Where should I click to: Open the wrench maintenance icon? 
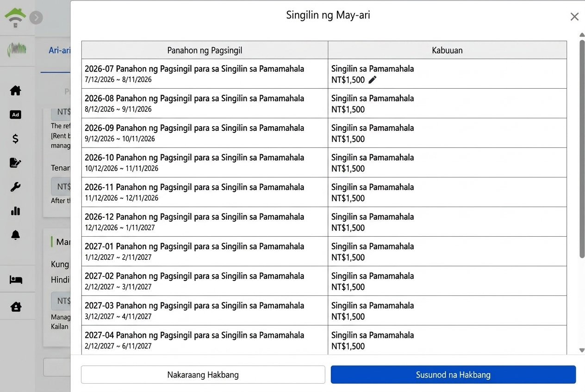[16, 187]
